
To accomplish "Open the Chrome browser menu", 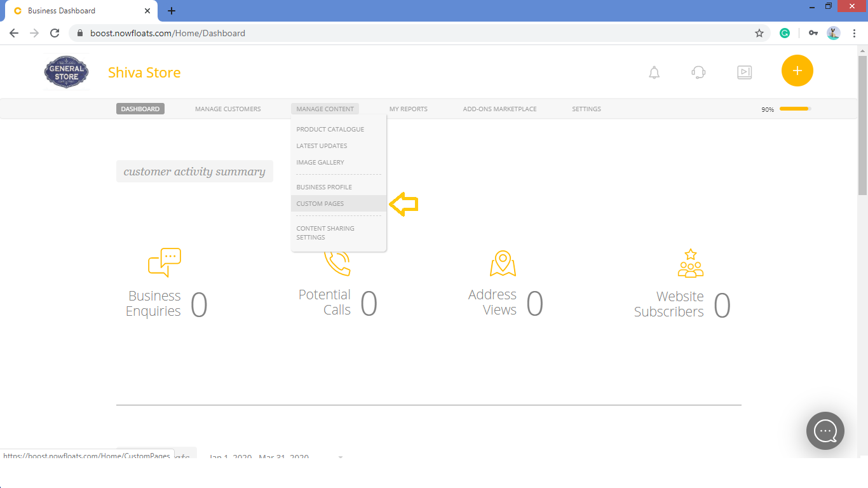I will [854, 32].
